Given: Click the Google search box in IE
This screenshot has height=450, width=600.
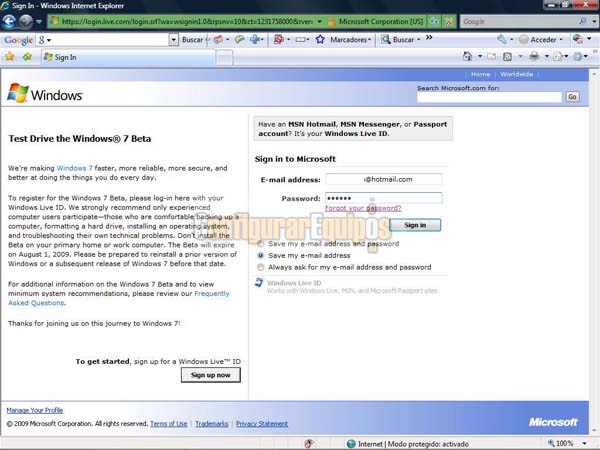Looking at the screenshot, I should [x=517, y=21].
